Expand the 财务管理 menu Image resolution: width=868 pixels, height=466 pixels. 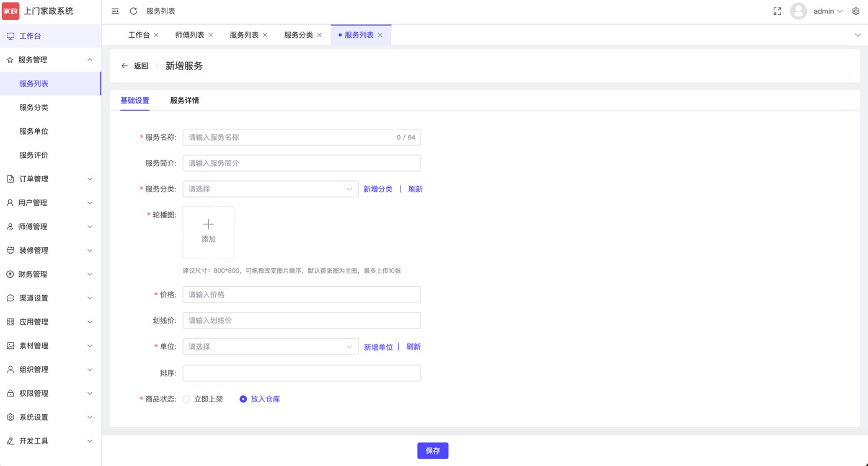point(50,275)
